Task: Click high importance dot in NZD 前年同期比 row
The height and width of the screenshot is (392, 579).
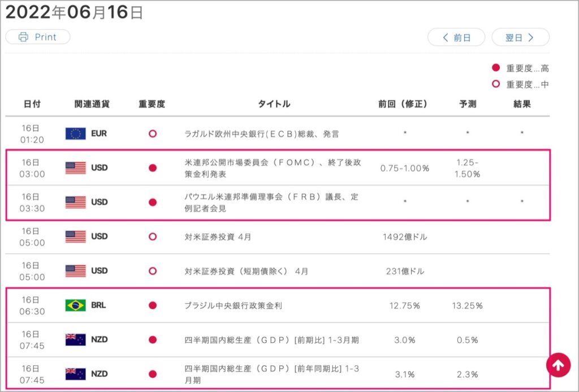Action: pyautogui.click(x=153, y=374)
